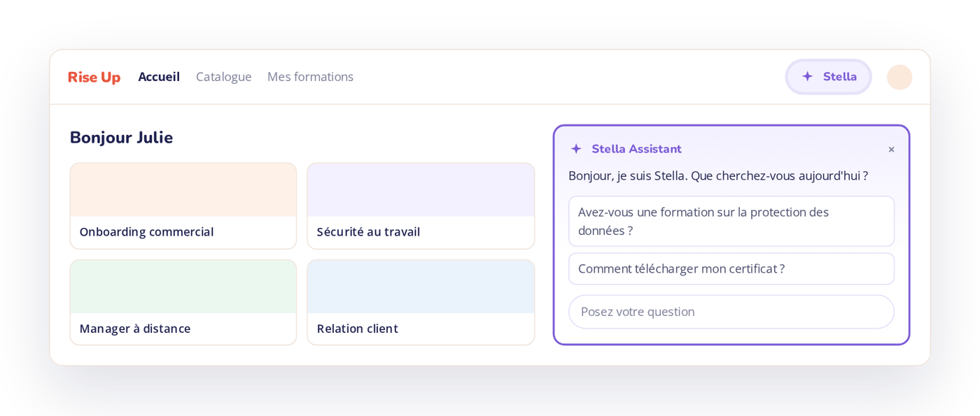Viewport: 980px width, 416px height.
Task: Close the Stella Assistant panel
Action: point(891,150)
